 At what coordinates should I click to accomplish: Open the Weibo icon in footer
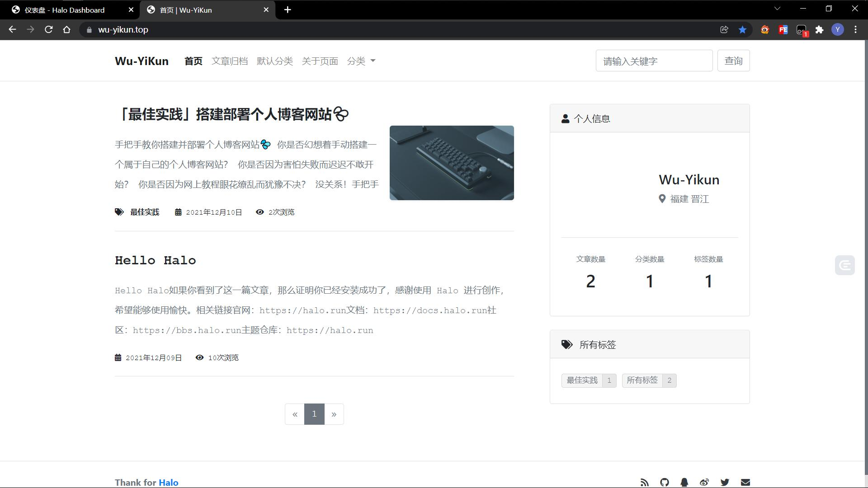704,482
